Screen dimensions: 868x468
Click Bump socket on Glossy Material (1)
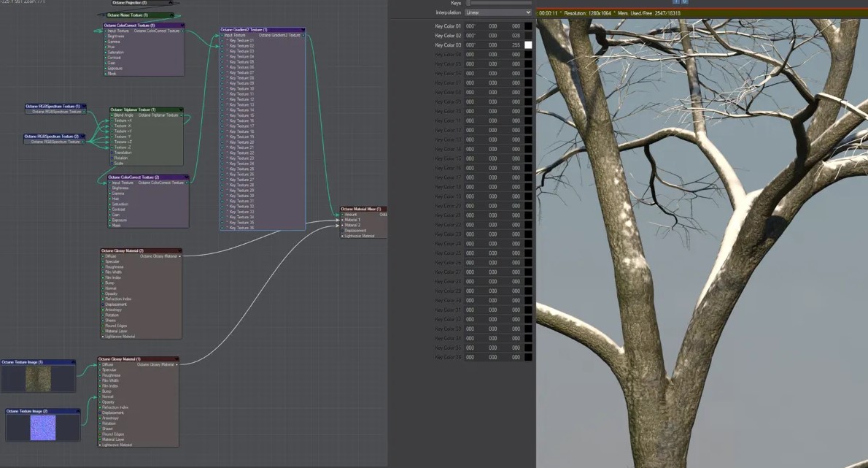tap(100, 391)
